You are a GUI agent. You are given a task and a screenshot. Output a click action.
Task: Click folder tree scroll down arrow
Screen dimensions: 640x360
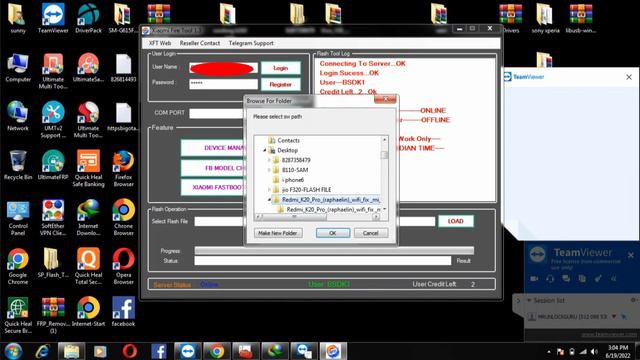click(x=384, y=209)
